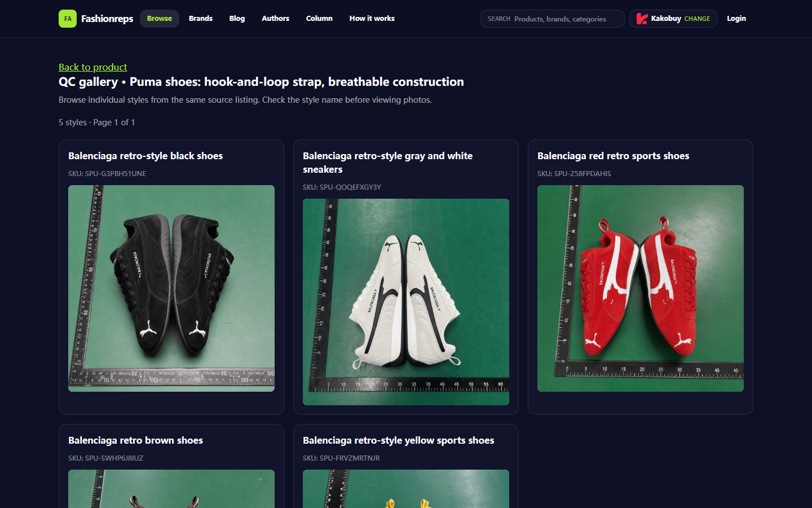Open the Blog nav item
Image resolution: width=812 pixels, height=508 pixels.
(237, 19)
